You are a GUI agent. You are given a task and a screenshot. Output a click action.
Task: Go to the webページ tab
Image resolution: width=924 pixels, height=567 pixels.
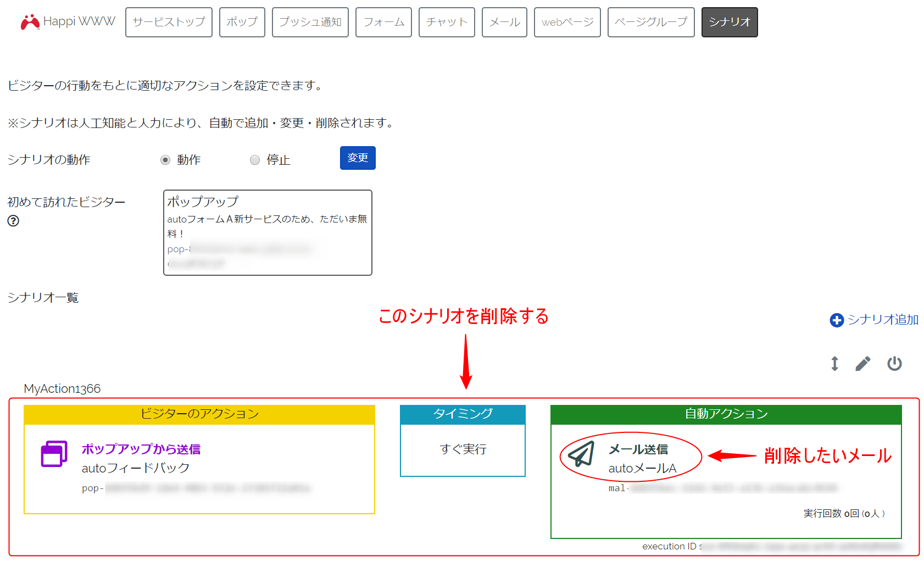click(567, 22)
